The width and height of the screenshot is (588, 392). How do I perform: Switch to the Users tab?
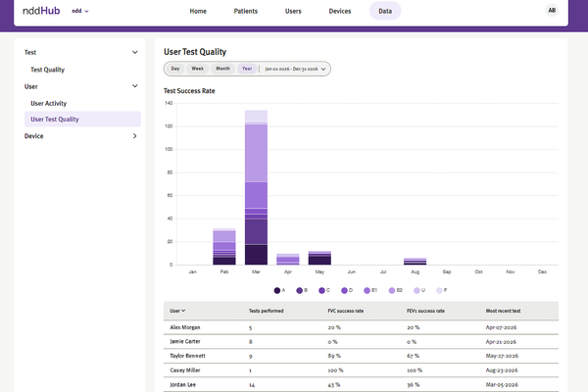point(293,11)
